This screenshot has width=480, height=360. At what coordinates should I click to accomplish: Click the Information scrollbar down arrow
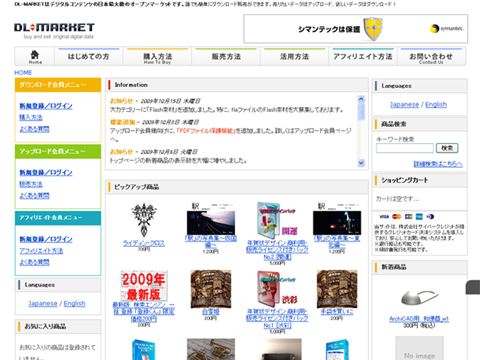361,163
